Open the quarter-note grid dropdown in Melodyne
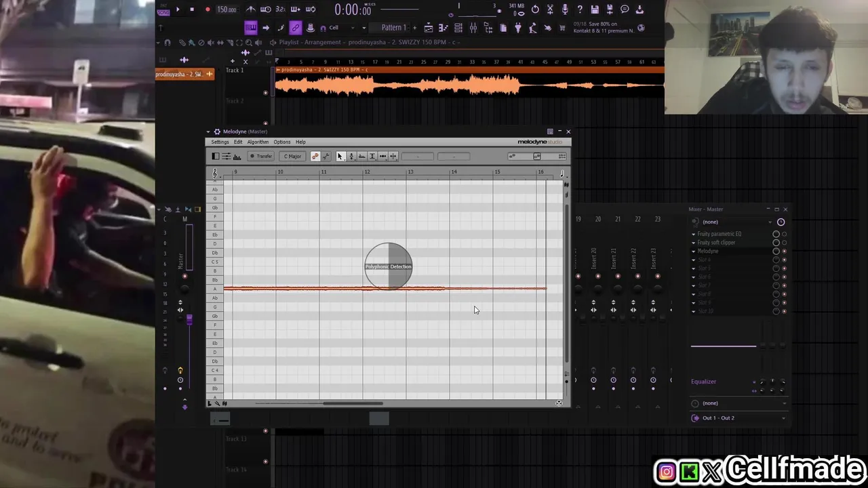The width and height of the screenshot is (868, 488). pos(563,174)
